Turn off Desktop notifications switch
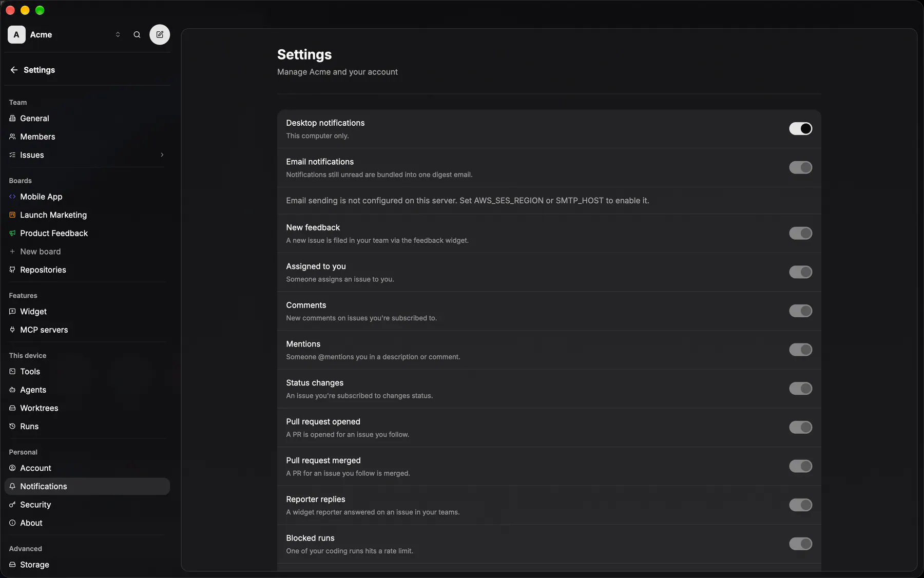Viewport: 924px width, 578px height. click(800, 128)
